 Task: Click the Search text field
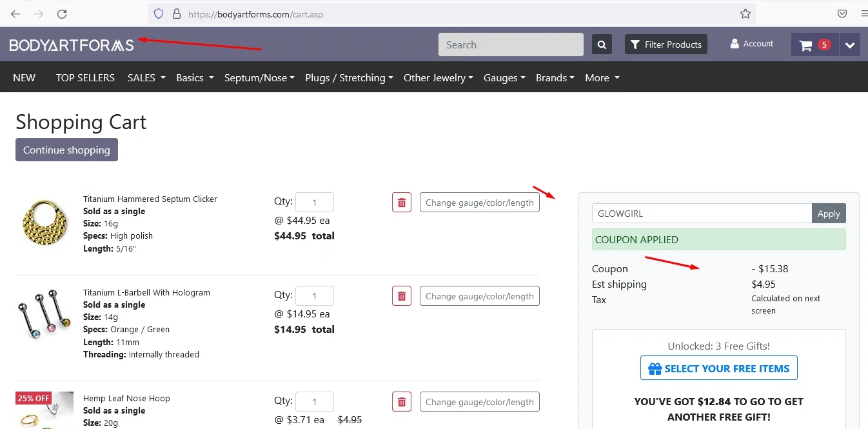pyautogui.click(x=510, y=45)
